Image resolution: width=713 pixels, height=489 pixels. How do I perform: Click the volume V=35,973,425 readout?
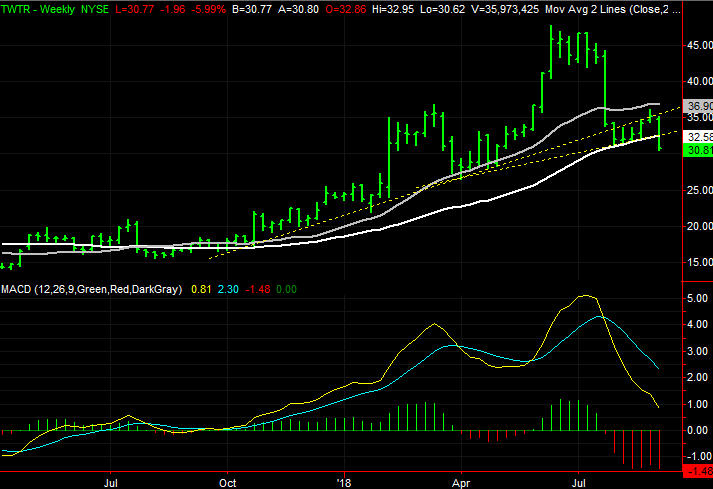tap(505, 9)
